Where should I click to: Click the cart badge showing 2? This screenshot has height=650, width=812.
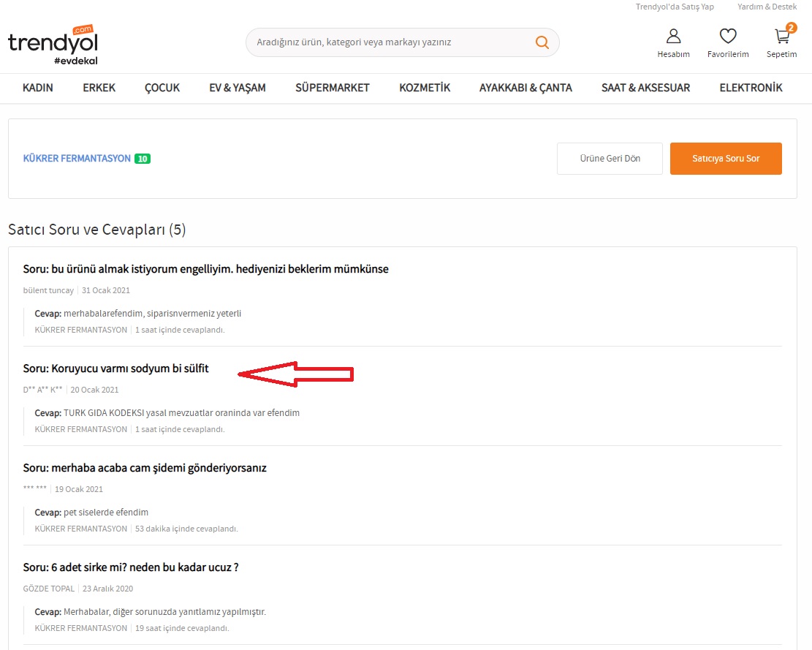(791, 28)
